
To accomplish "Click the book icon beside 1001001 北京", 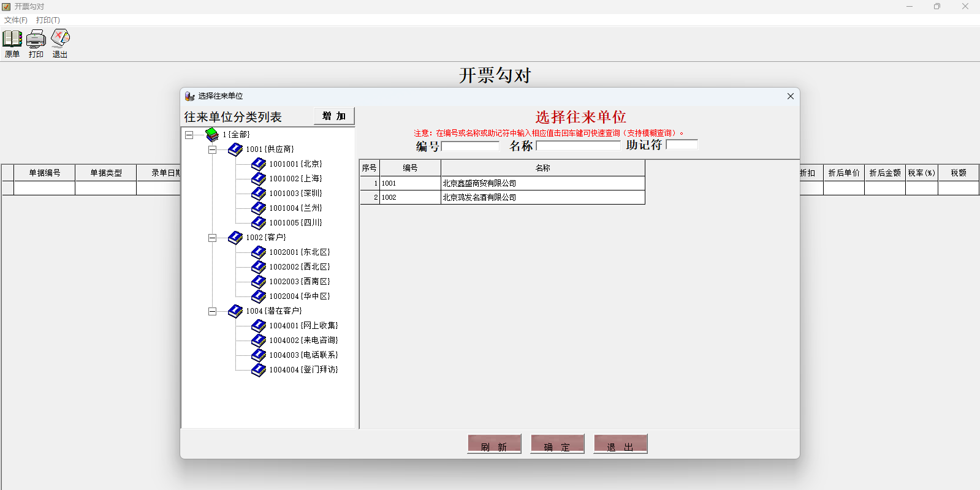I will coord(259,164).
